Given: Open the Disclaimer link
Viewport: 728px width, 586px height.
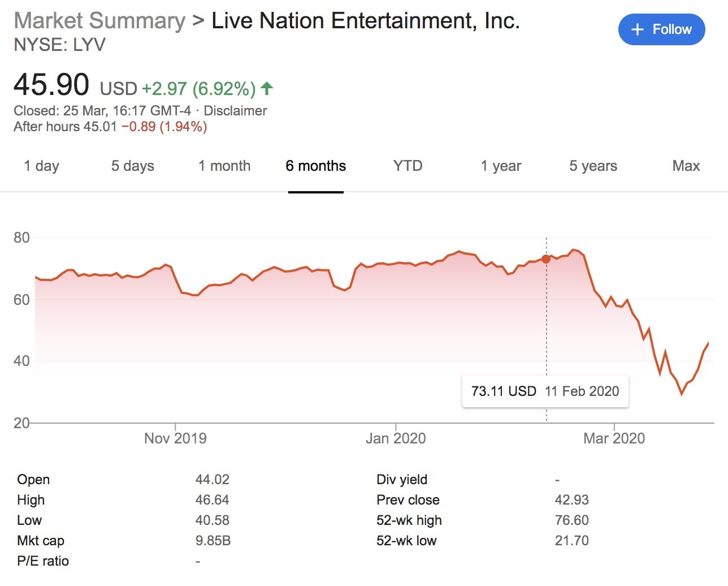Looking at the screenshot, I should (235, 111).
